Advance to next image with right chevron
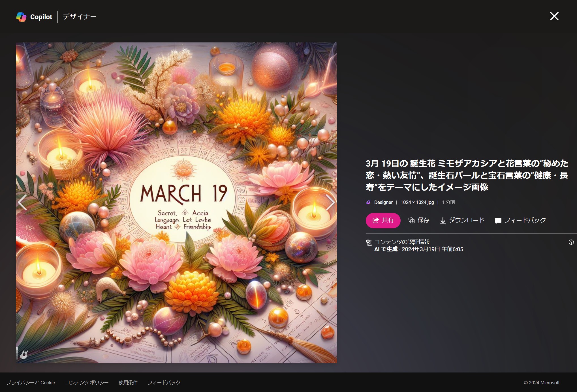 [330, 203]
